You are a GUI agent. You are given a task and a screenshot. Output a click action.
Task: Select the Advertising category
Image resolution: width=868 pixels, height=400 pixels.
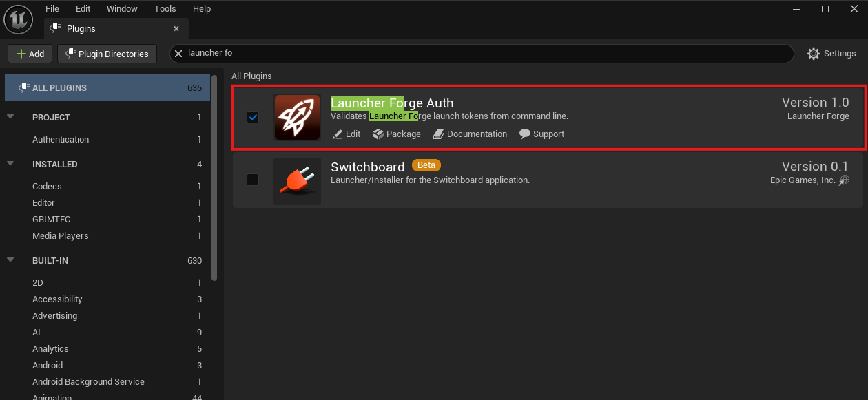pos(107,316)
